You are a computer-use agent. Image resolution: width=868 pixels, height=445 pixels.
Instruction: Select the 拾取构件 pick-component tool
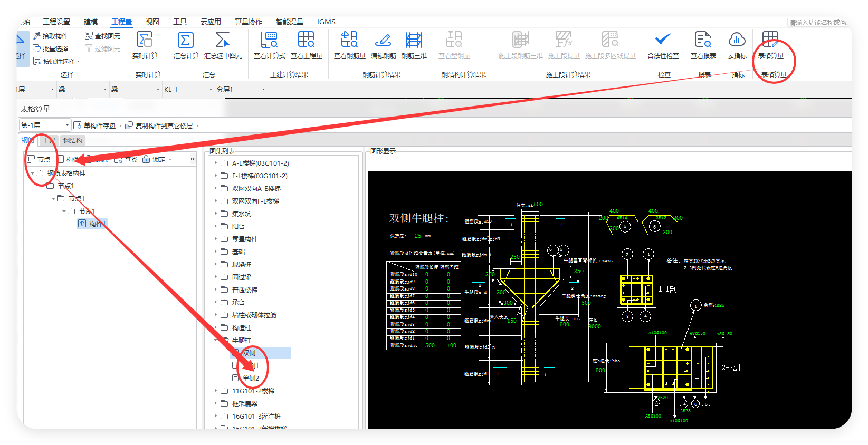pyautogui.click(x=51, y=36)
